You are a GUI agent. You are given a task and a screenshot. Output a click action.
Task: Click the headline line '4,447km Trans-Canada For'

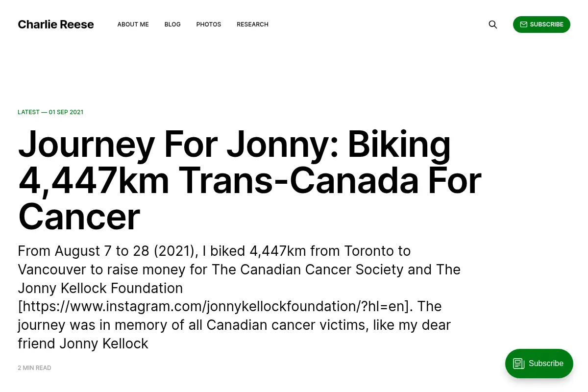point(250,180)
